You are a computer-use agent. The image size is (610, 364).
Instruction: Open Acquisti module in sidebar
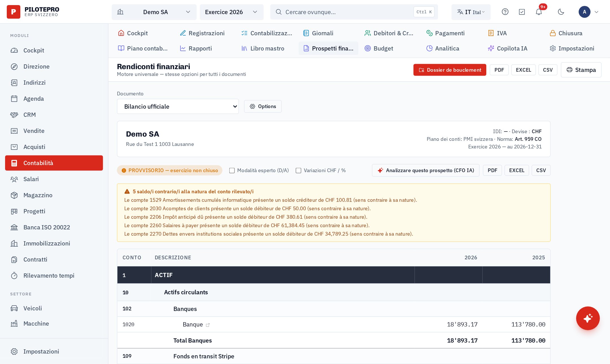[54, 147]
